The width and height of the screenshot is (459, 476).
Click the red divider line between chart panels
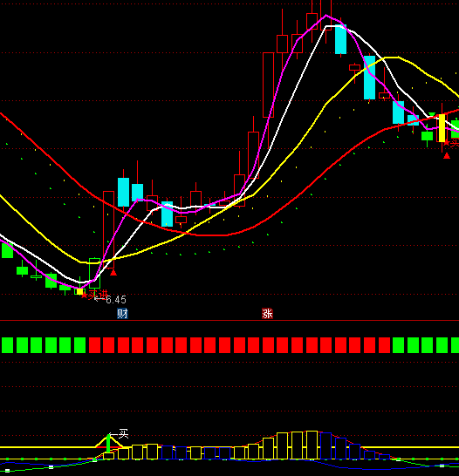[x=229, y=320]
